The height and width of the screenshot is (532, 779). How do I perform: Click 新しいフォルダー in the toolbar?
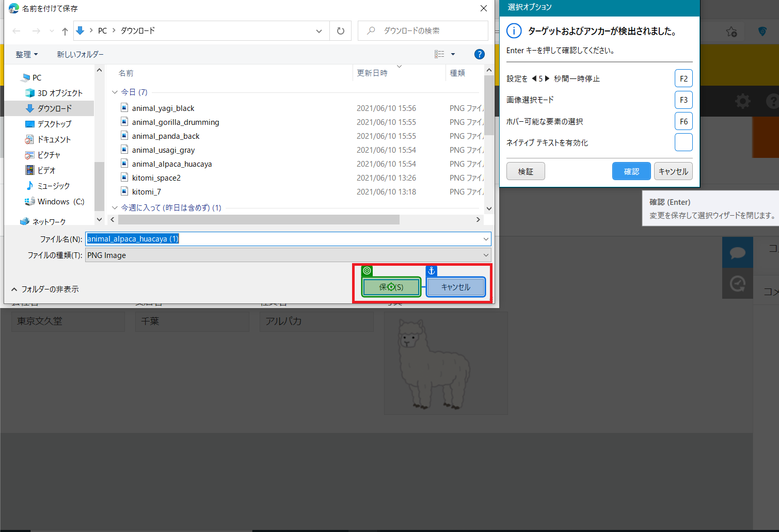(80, 55)
